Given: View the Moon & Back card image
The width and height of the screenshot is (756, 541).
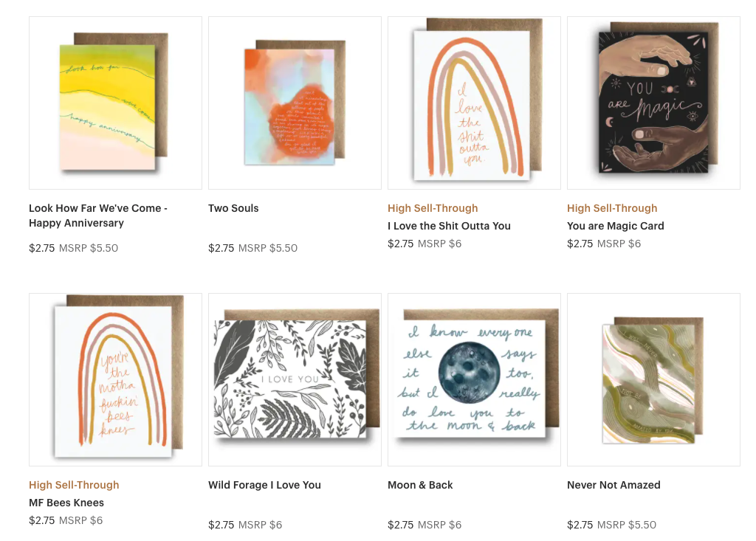Looking at the screenshot, I should tap(474, 379).
